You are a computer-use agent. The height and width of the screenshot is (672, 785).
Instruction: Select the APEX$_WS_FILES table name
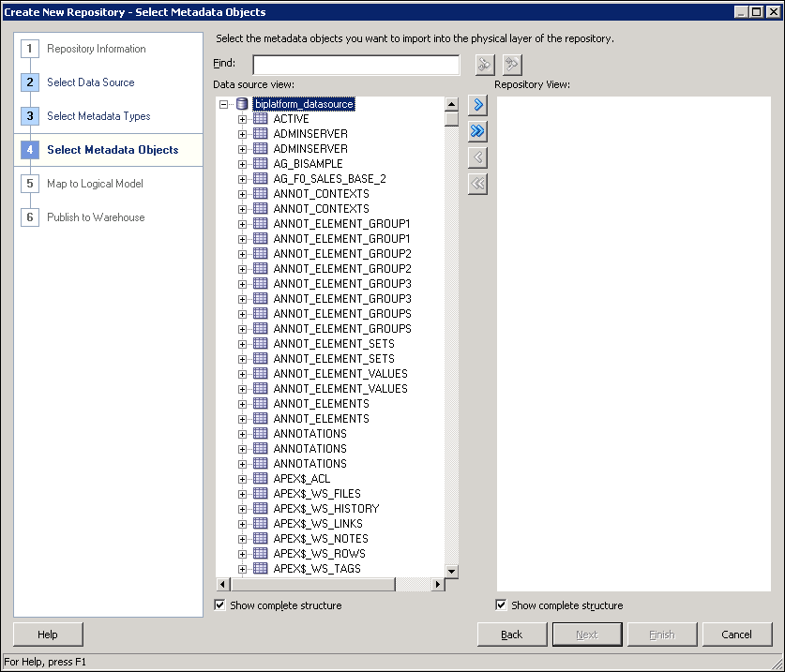[317, 494]
